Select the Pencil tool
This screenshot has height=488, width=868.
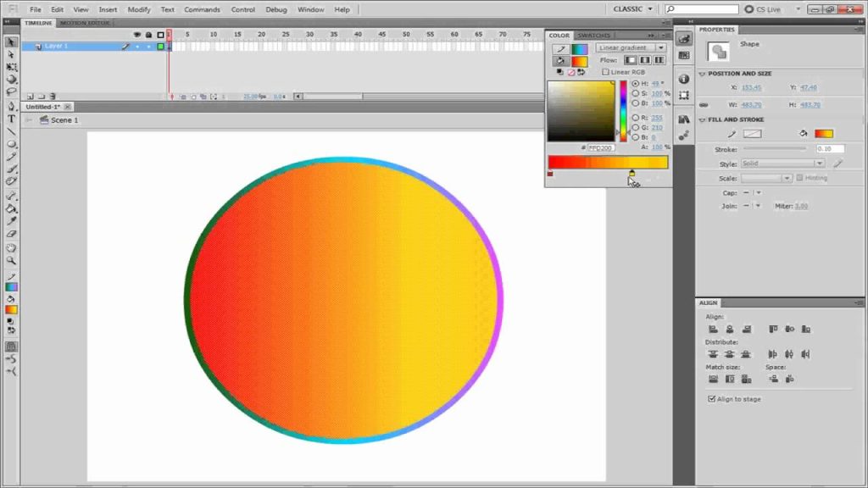click(11, 157)
